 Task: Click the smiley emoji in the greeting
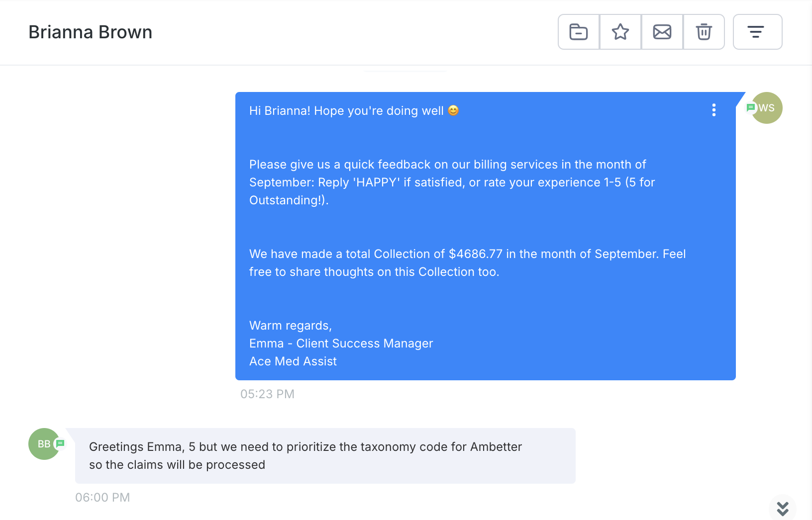tap(453, 110)
